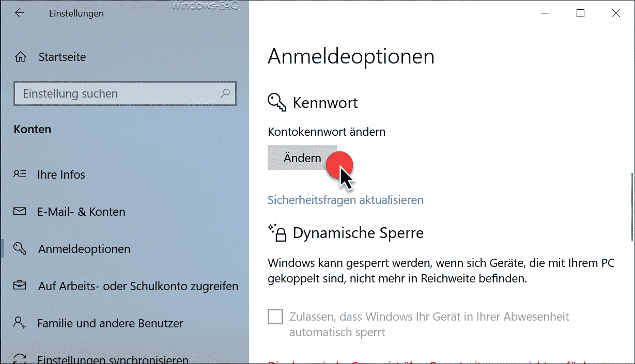Image resolution: width=635 pixels, height=364 pixels.
Task: Click the vertical scrollbar thumb
Action: pos(631,207)
